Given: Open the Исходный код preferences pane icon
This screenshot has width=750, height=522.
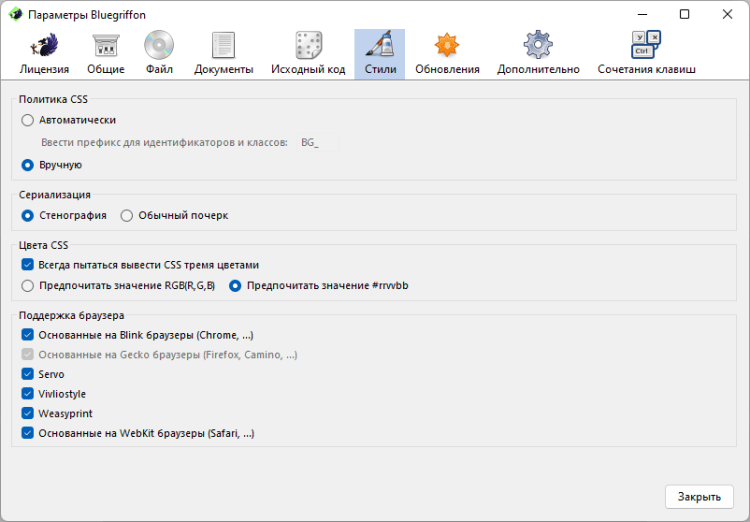Looking at the screenshot, I should [309, 45].
